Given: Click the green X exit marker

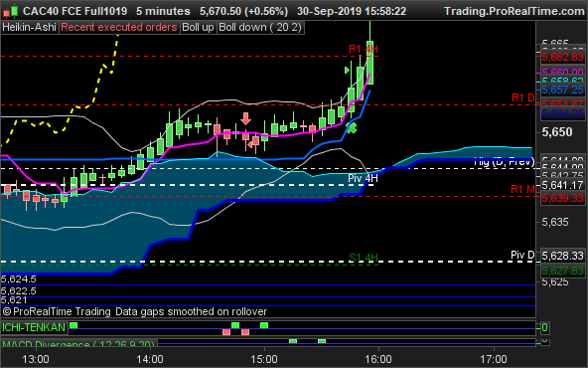Looking at the screenshot, I should point(352,128).
